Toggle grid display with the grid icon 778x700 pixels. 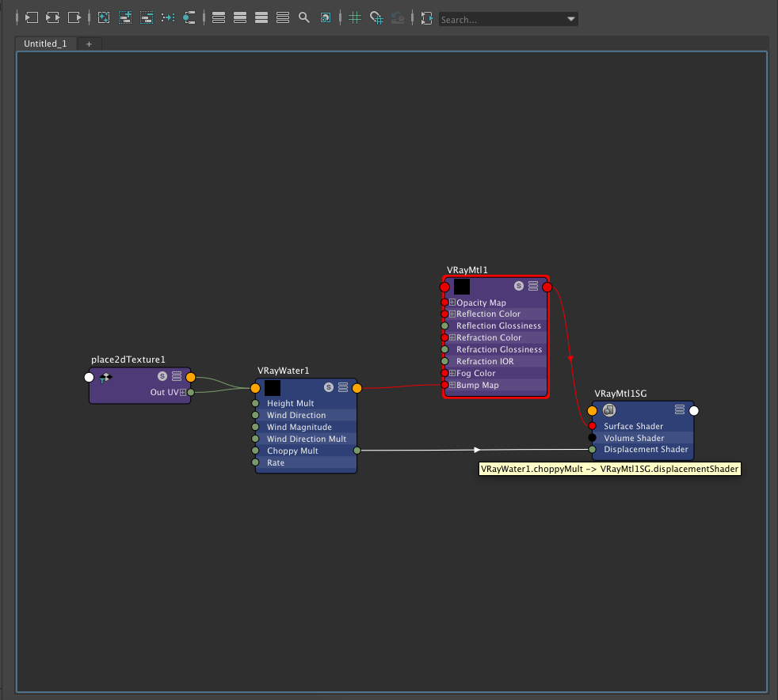(x=355, y=18)
